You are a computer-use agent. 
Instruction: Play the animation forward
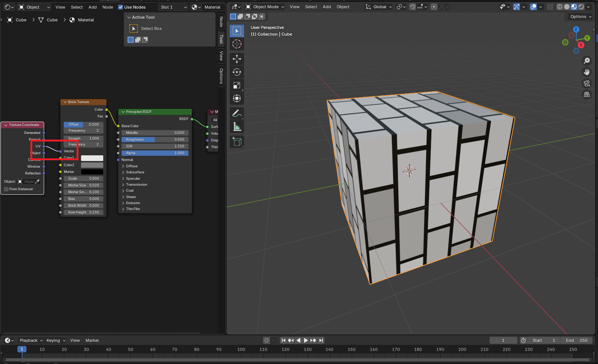pos(306,340)
